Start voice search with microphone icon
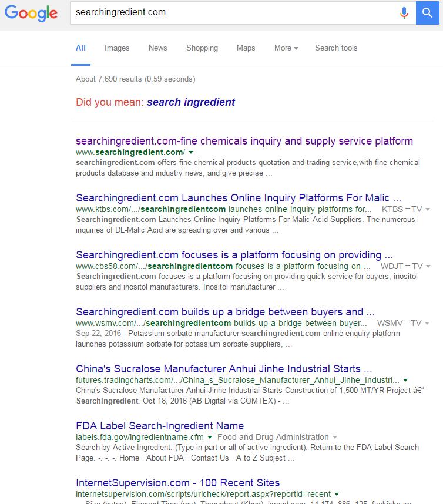 (x=404, y=12)
